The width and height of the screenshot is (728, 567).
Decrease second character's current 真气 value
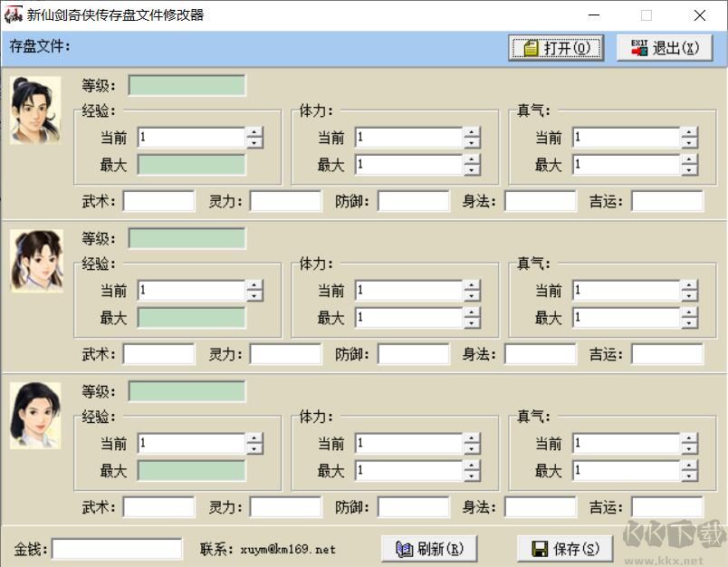point(689,295)
